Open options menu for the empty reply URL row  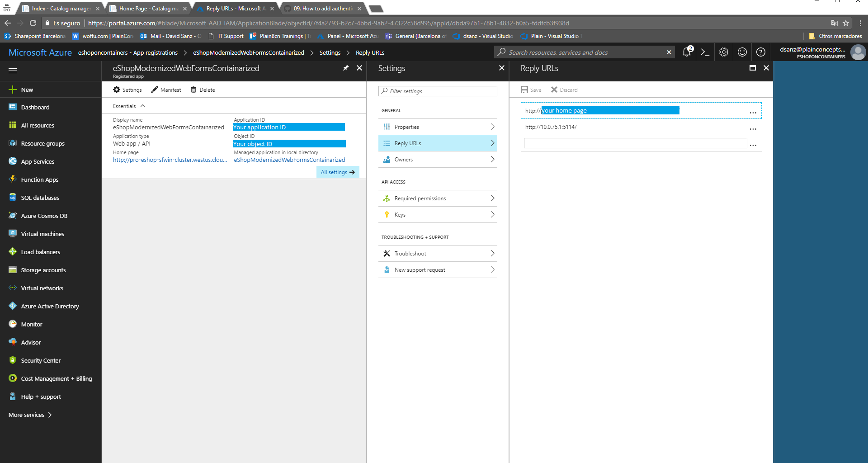coord(753,145)
